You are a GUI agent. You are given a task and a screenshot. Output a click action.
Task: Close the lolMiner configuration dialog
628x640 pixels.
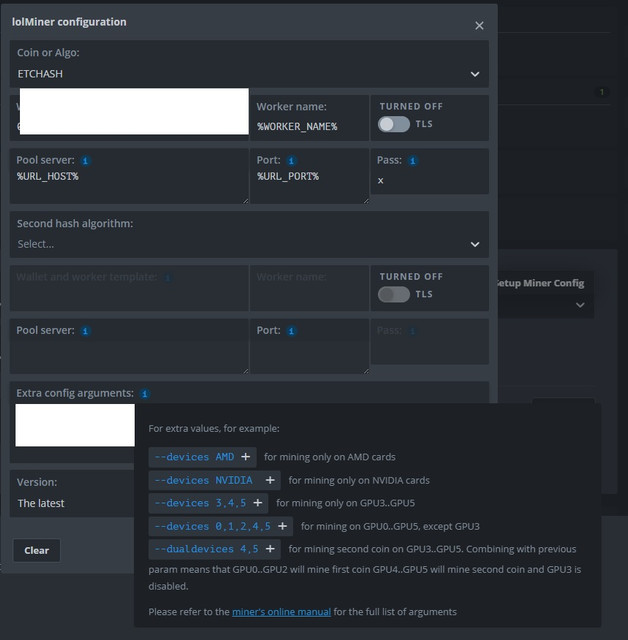click(x=479, y=25)
